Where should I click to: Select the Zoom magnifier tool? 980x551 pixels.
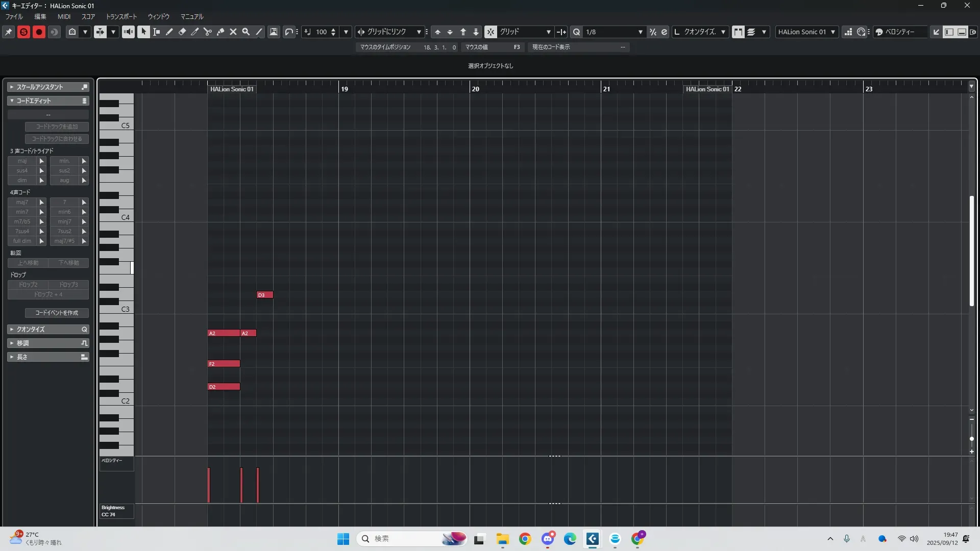[x=246, y=32]
